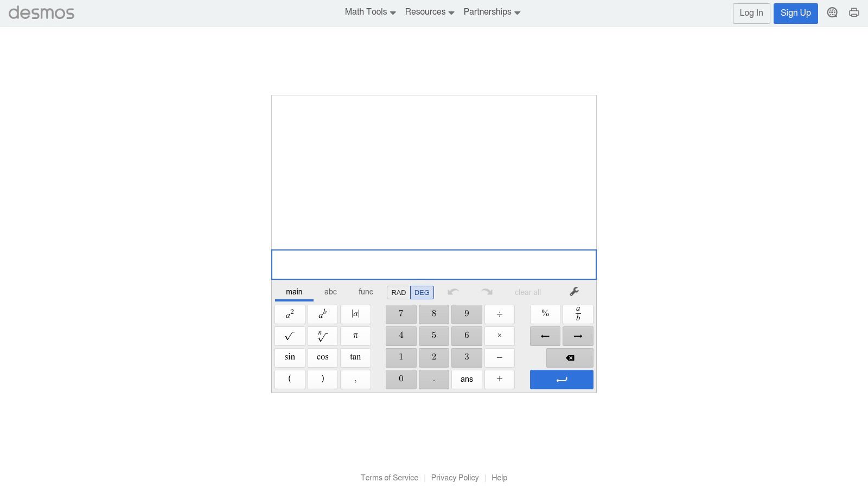The height and width of the screenshot is (488, 868).
Task: Go to the Desmos home logo
Action: 41,12
